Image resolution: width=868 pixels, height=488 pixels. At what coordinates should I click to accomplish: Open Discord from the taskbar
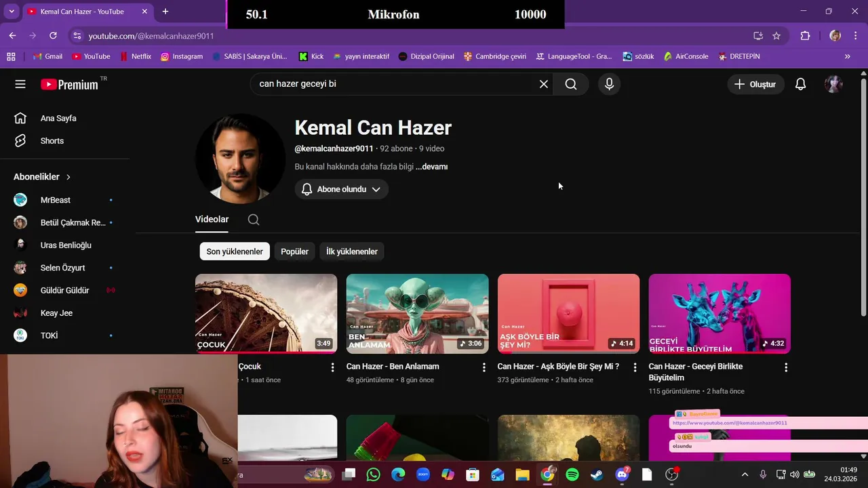622,474
